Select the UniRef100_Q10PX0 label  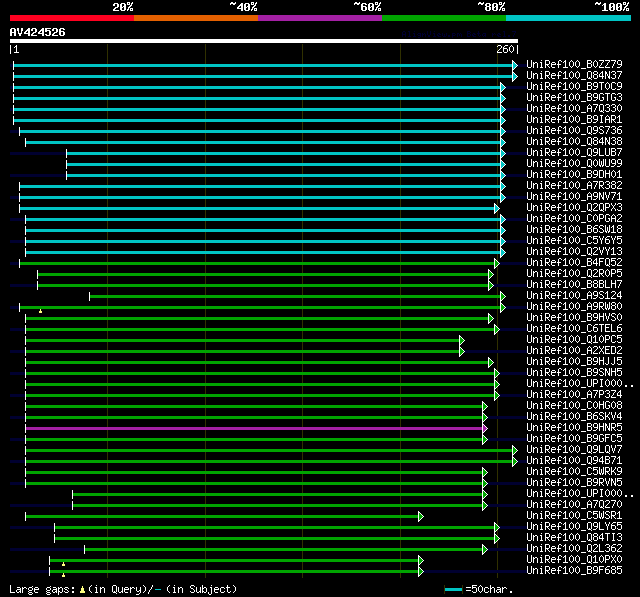coord(574,560)
